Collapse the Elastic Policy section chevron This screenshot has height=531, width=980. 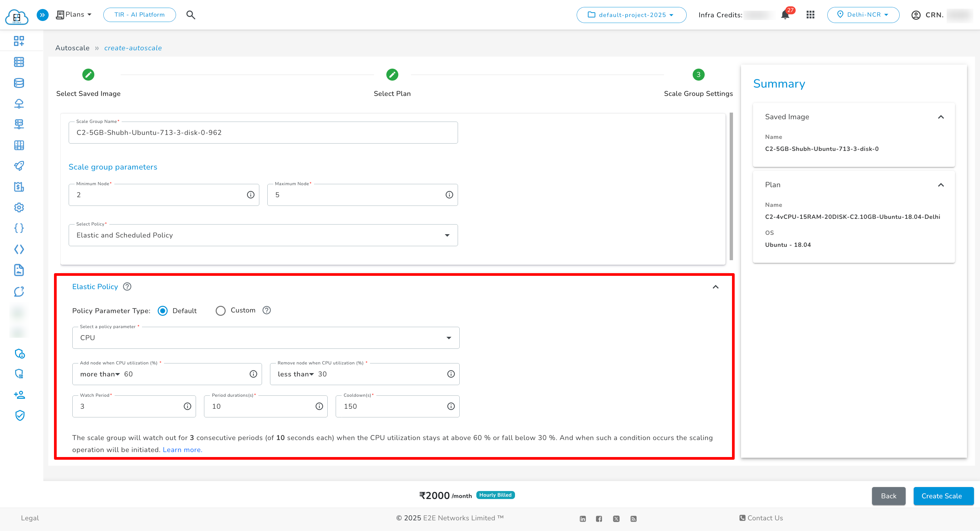(716, 287)
